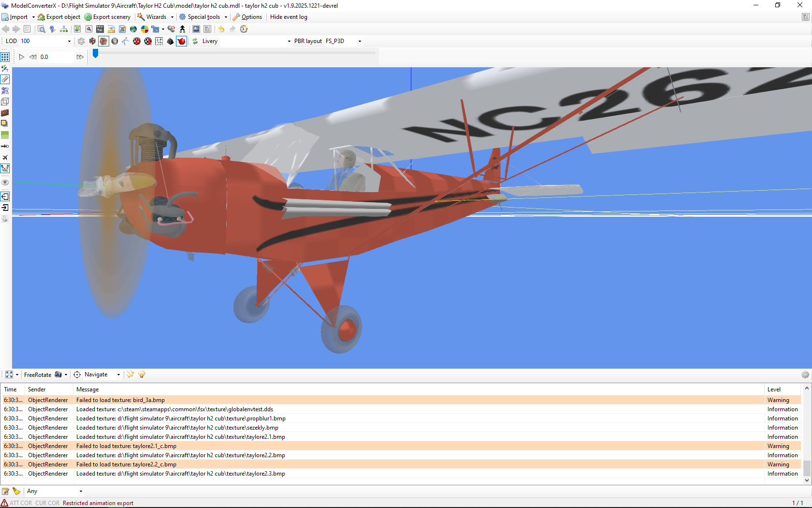Click the lightbulb lighting icon

tap(142, 374)
